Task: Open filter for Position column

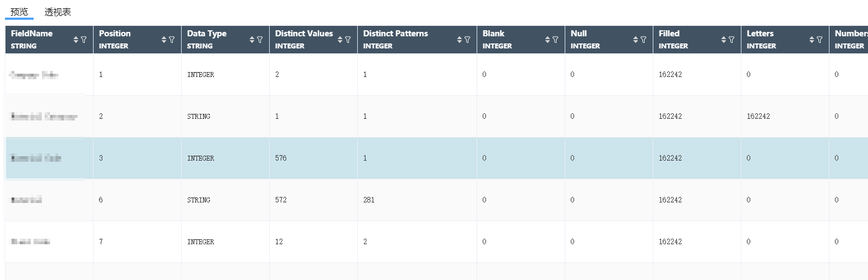Action: point(172,40)
